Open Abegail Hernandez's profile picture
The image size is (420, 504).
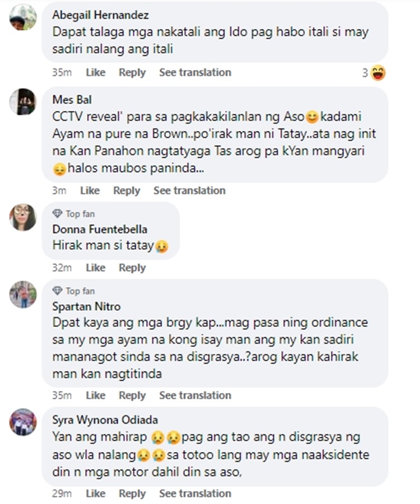click(23, 17)
